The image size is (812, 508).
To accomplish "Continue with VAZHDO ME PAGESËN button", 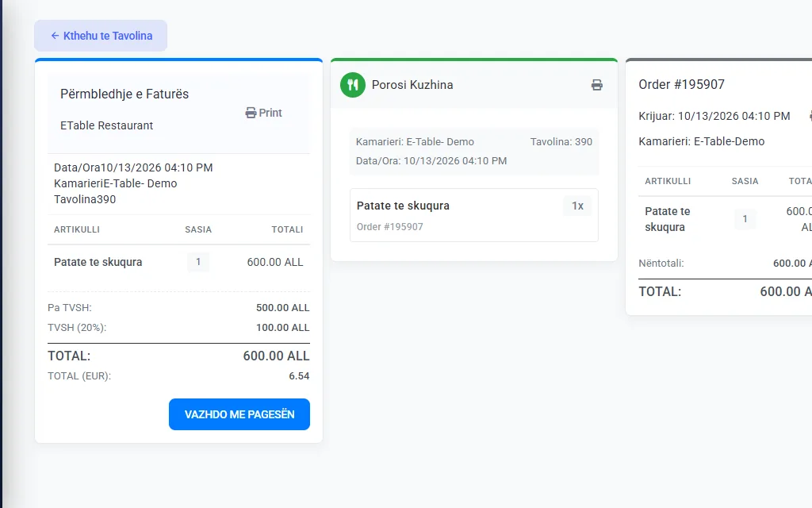I will click(239, 414).
